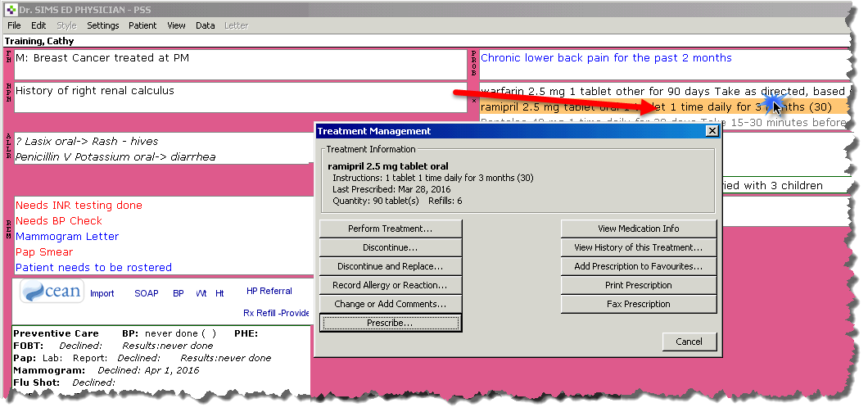This screenshot has height=412, width=868.
Task: Click View History of this Treatment
Action: click(638, 248)
